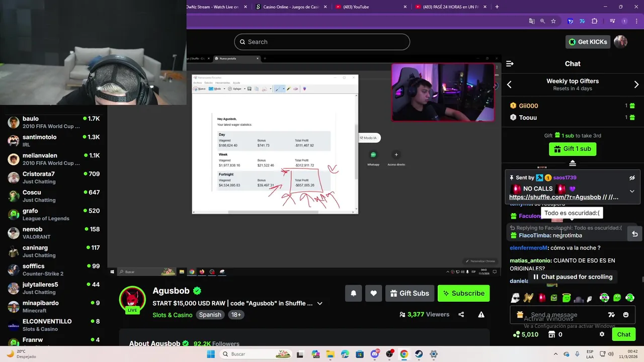
Task: Open a new browser tab
Action: click(497, 7)
